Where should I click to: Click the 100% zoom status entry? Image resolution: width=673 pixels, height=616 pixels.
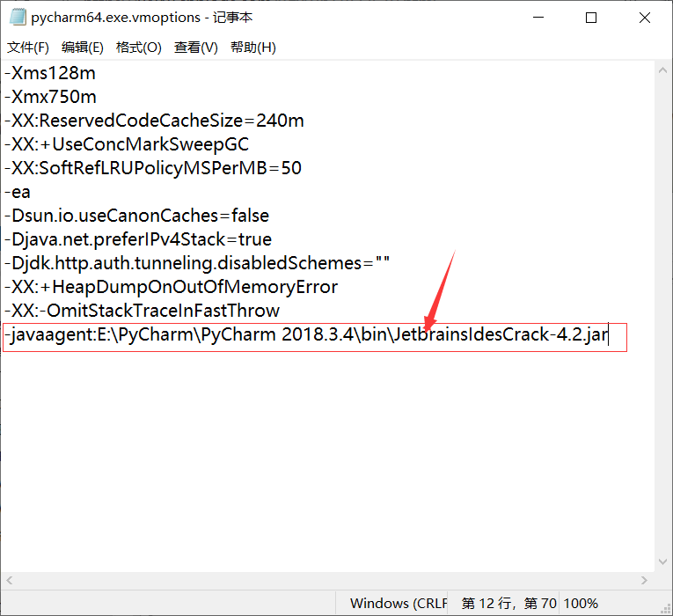tap(581, 604)
